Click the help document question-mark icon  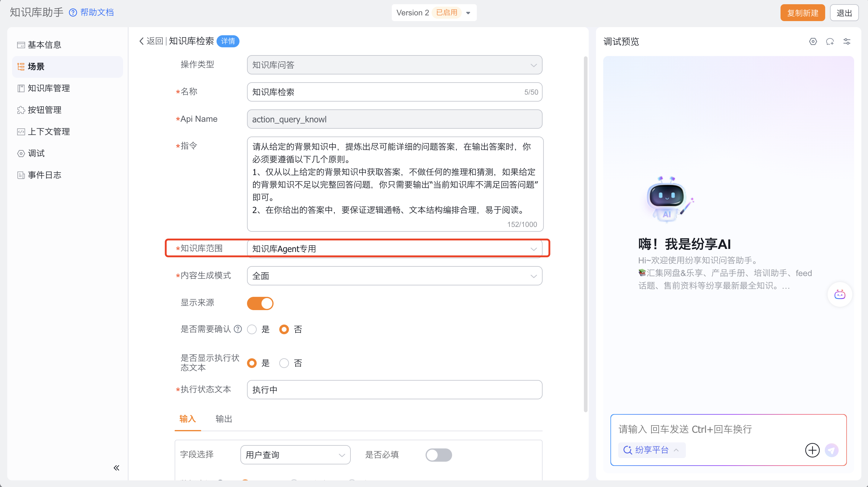point(73,12)
